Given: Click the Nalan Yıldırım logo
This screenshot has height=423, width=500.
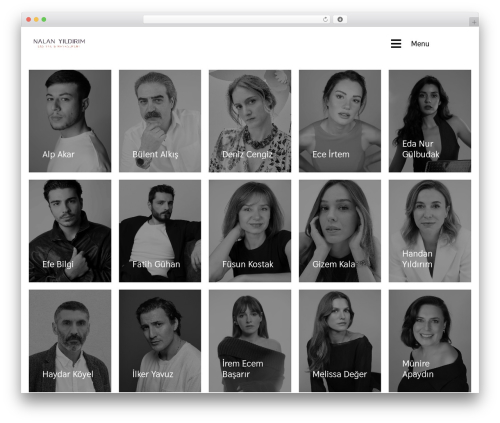Looking at the screenshot, I should click(59, 43).
